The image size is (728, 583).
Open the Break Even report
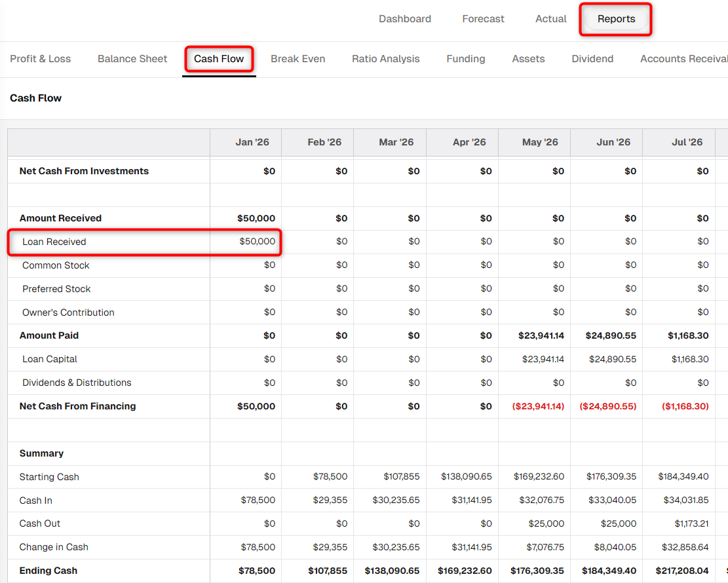(297, 59)
